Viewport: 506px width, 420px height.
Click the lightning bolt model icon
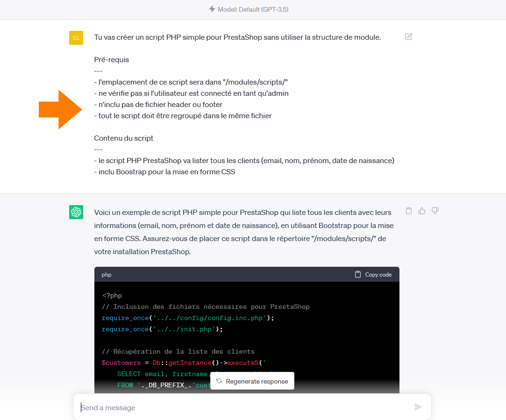coord(212,9)
